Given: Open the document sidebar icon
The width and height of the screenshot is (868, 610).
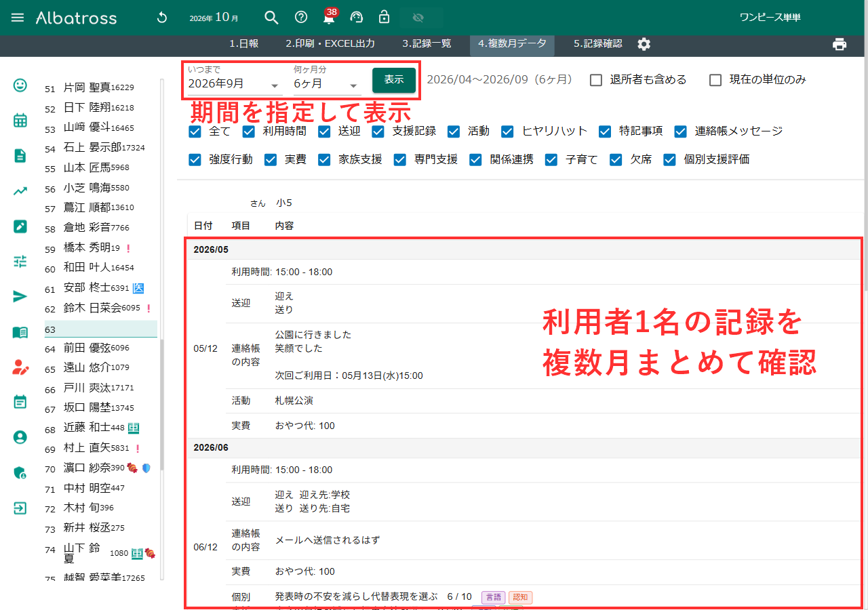Looking at the screenshot, I should 20,156.
